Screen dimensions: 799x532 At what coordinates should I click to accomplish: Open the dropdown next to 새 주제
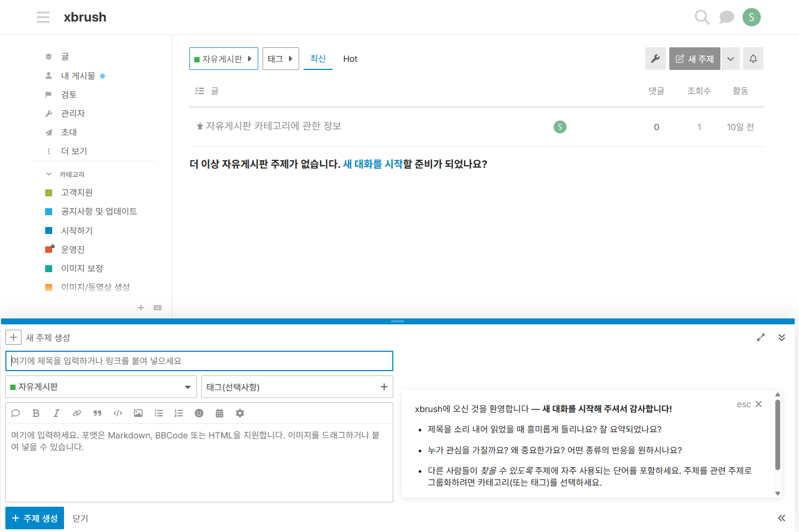pyautogui.click(x=730, y=59)
